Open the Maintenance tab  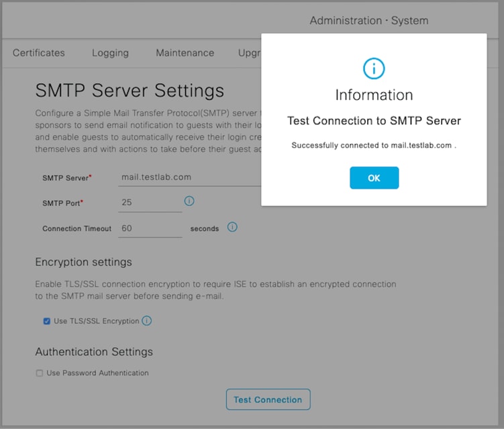(x=185, y=53)
